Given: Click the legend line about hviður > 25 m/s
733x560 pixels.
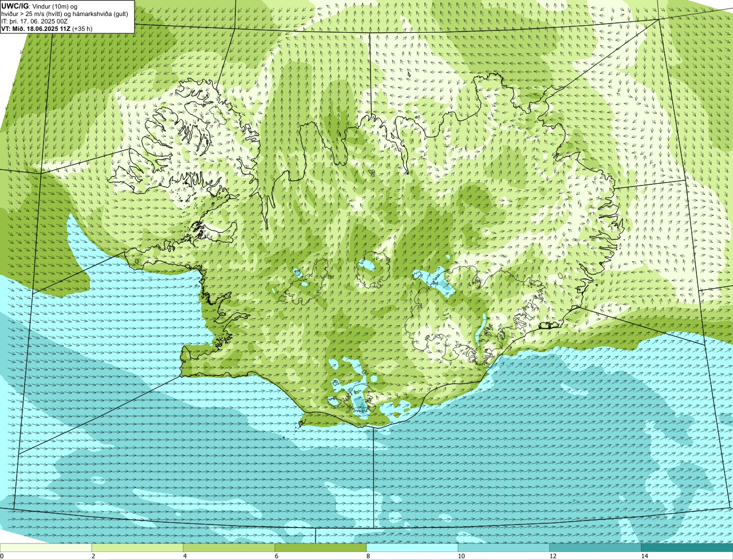Looking at the screenshot, I should [65, 13].
